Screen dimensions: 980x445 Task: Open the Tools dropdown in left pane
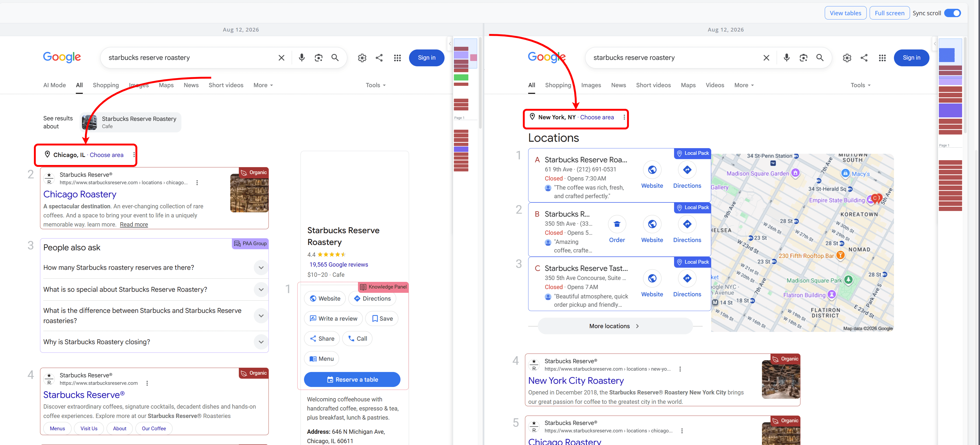(x=375, y=85)
